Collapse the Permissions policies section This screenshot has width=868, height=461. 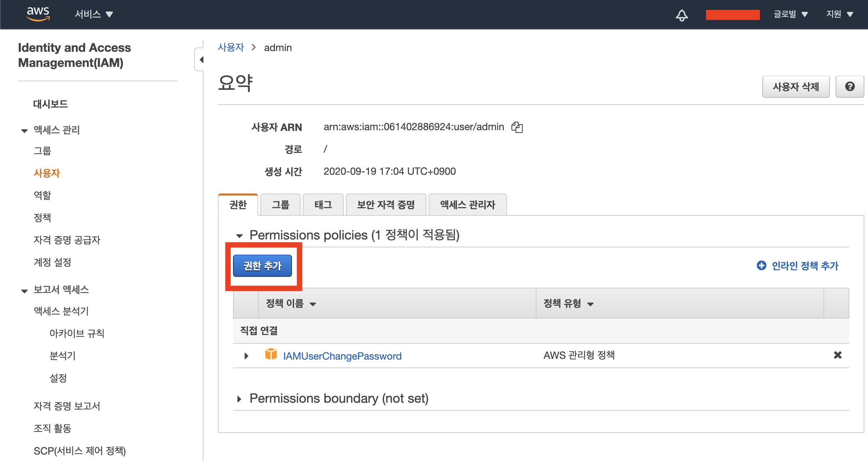[239, 236]
